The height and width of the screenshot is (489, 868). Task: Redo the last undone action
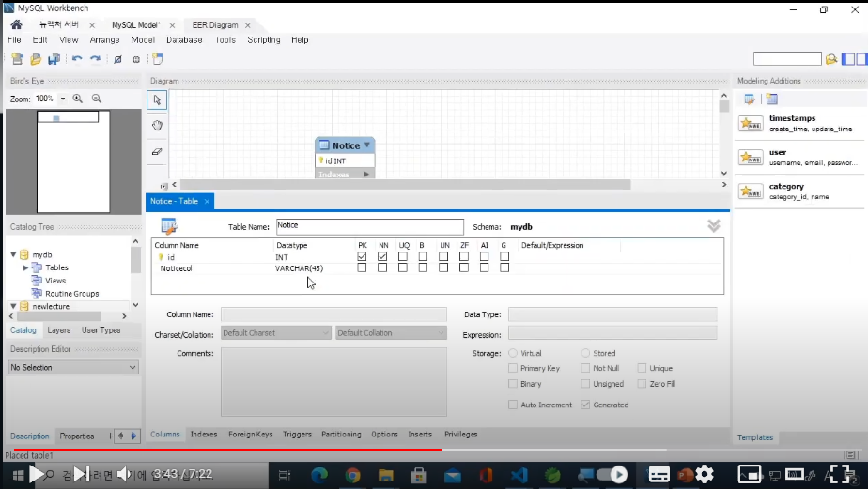point(95,59)
